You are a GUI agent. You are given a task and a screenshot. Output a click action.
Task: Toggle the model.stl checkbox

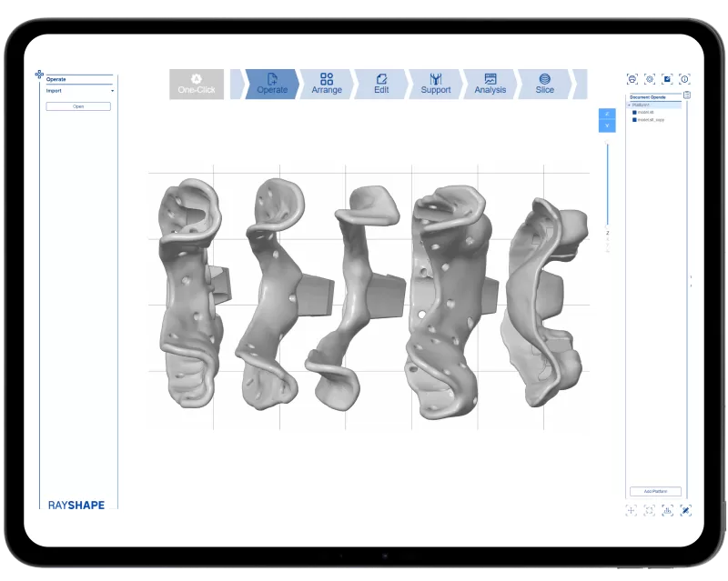(634, 113)
